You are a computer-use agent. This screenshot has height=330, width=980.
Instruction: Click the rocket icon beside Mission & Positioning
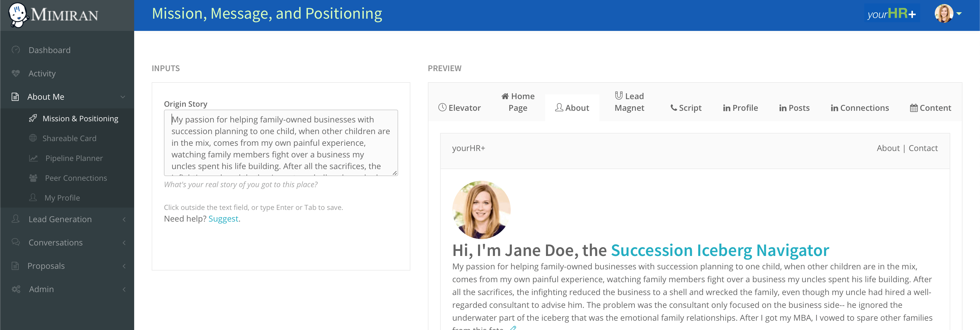click(33, 118)
